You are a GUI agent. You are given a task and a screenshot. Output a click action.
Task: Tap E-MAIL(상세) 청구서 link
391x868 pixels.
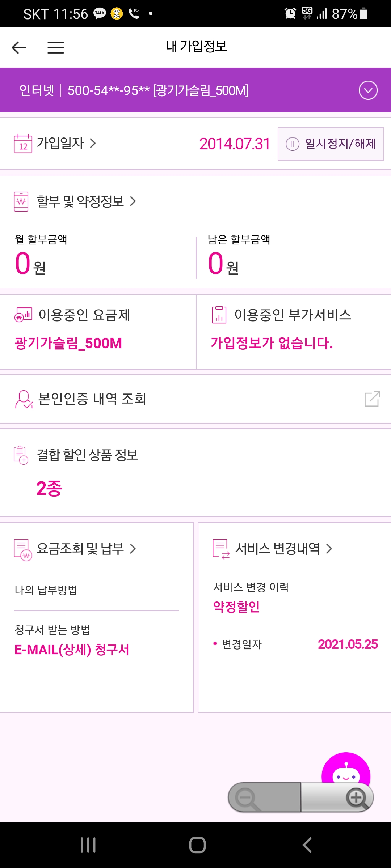click(72, 650)
